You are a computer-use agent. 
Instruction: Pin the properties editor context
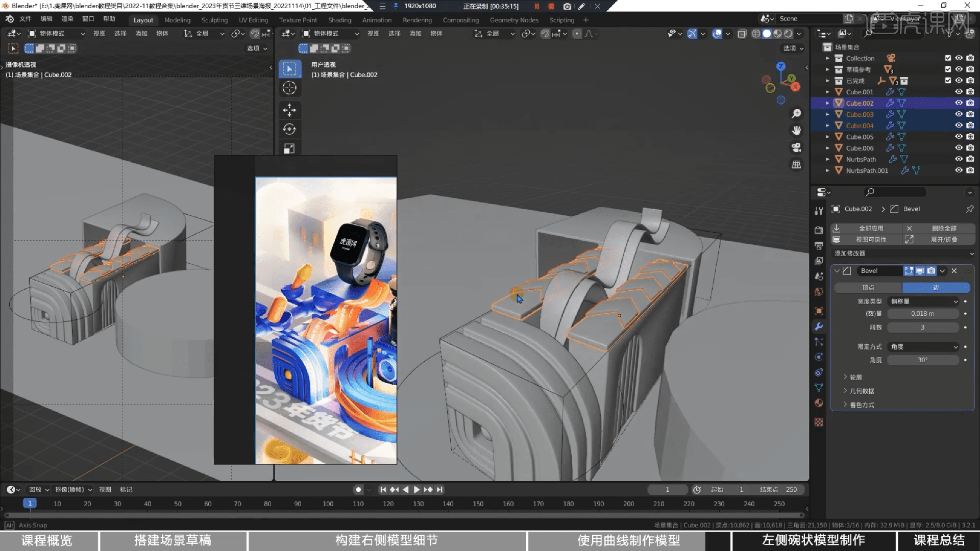969,209
